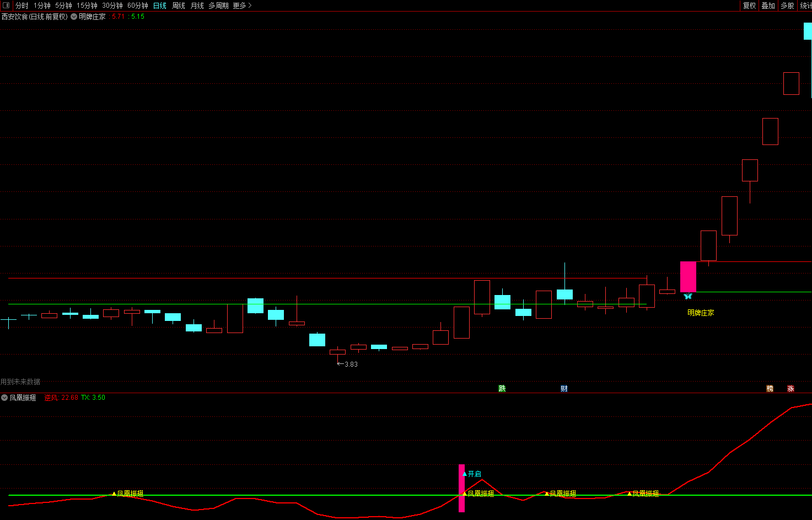
Task: Expand the 更多 periods menu
Action: pos(242,6)
